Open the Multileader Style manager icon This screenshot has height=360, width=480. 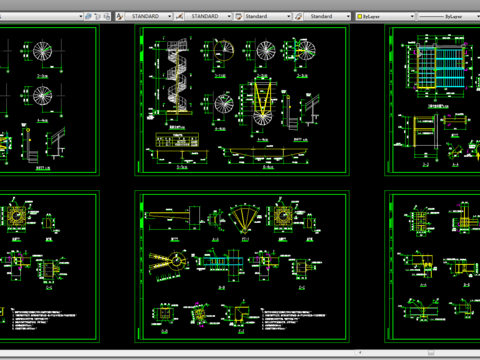[x=298, y=16]
